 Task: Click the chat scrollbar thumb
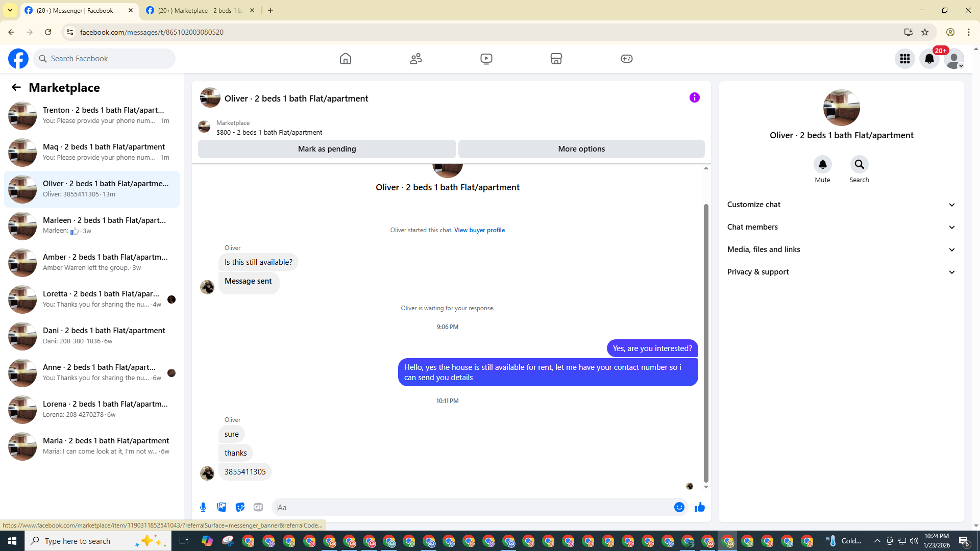point(706,342)
